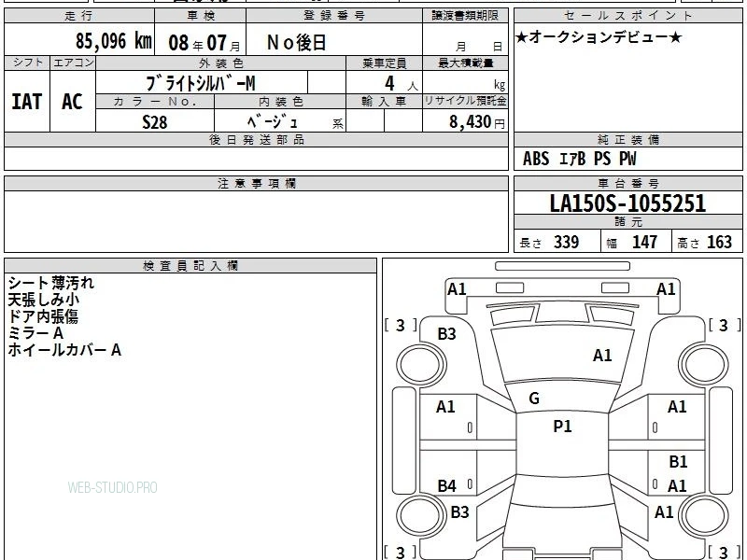Click the 譲渡書類期限 header
Viewport: 747px width, 560px height.
coord(465,16)
